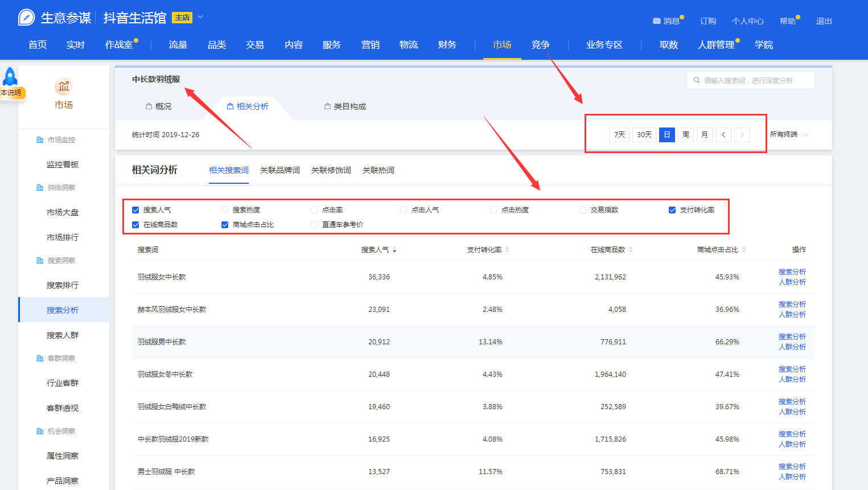
Task: Check the 交易指数 checkbox
Action: pyautogui.click(x=583, y=210)
